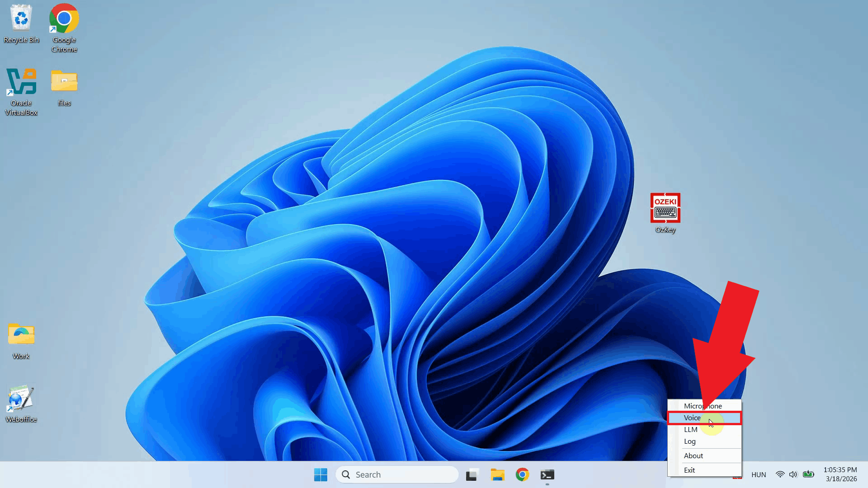Open Oracle VirtualBox

(21, 81)
